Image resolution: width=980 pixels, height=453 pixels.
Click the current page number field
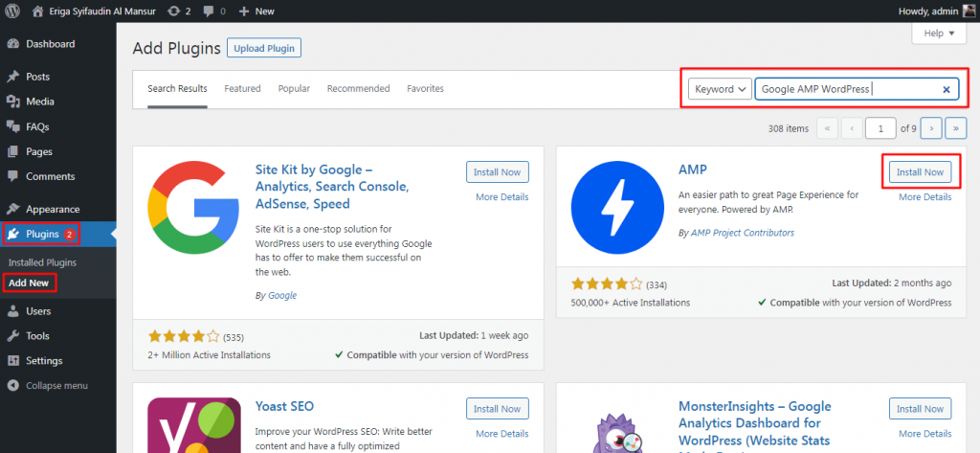tap(880, 128)
